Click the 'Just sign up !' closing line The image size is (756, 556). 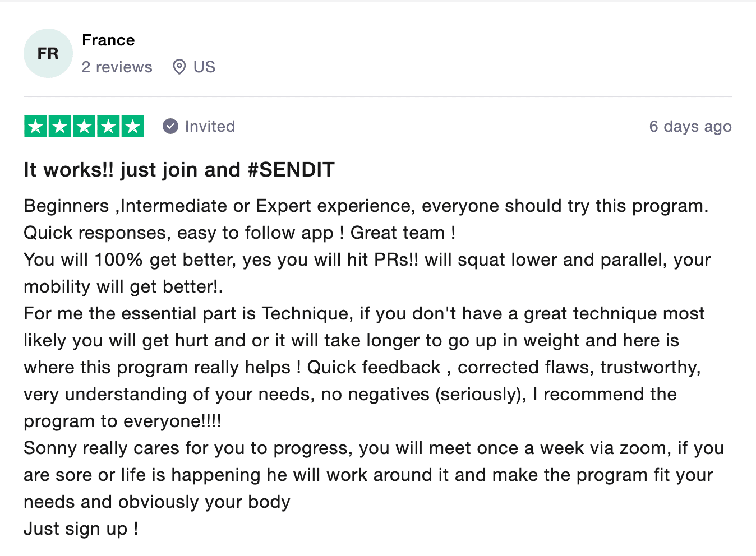tap(81, 529)
